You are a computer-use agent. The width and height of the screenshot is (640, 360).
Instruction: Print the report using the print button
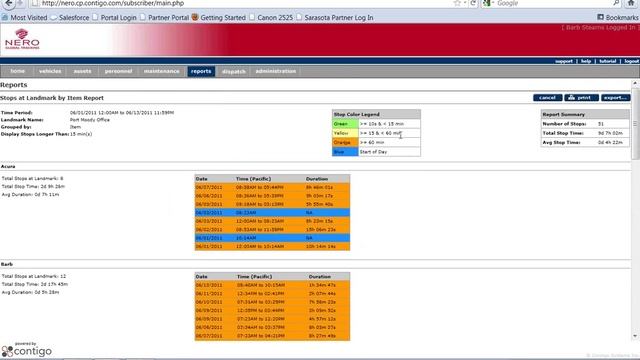coord(581,98)
